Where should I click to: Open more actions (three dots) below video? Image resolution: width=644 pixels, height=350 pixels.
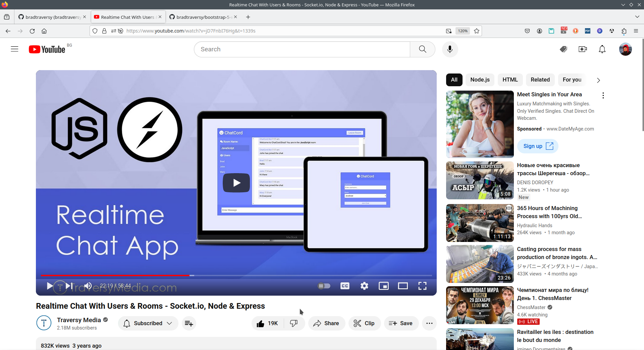429,323
